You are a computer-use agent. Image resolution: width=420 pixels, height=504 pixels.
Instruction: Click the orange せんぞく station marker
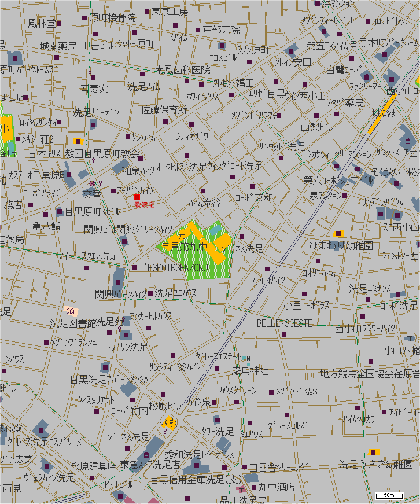[169, 423]
